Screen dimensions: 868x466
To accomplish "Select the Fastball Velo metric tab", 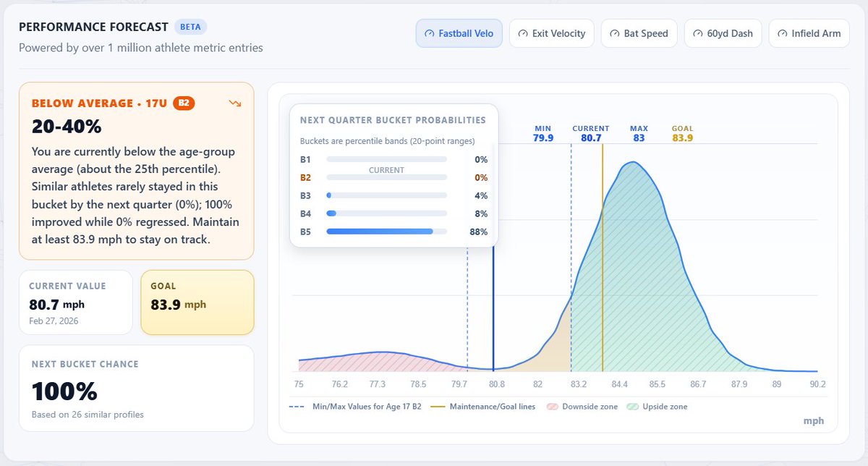I will [x=459, y=33].
